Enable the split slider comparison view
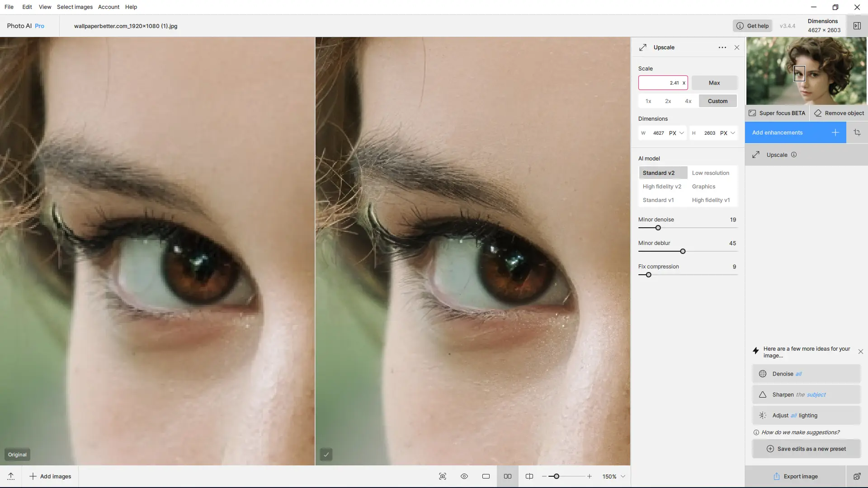 (x=529, y=476)
